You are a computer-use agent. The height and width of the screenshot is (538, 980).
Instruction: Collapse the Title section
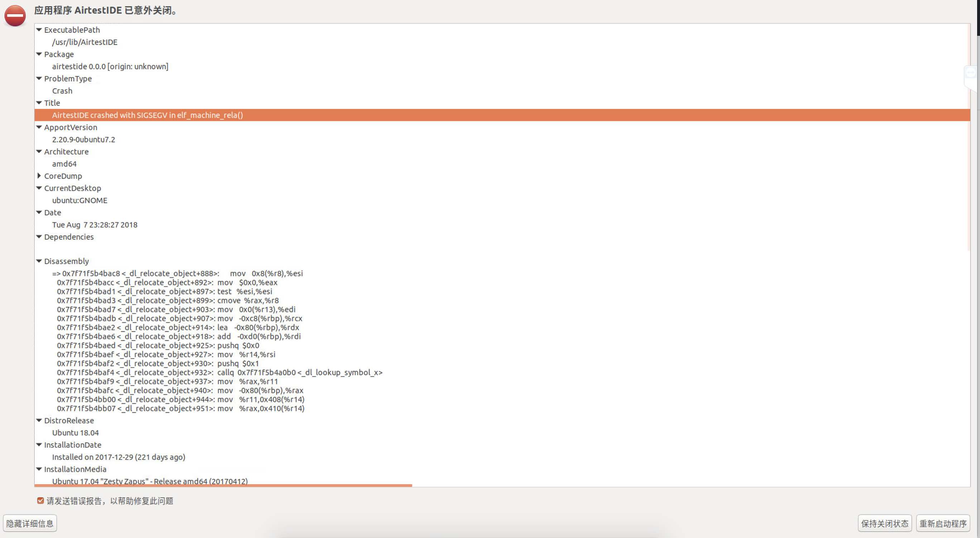[x=39, y=103]
